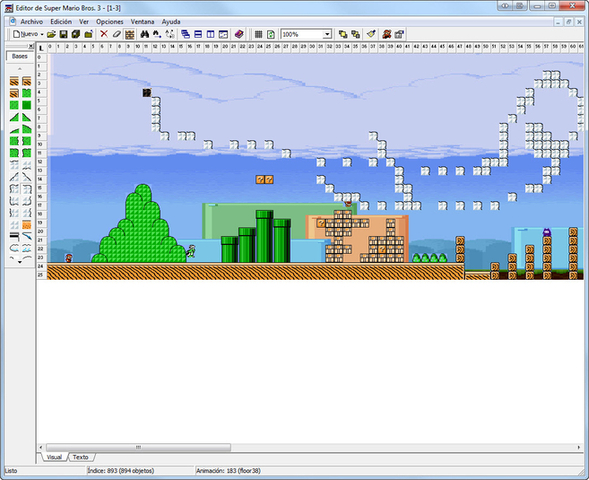The width and height of the screenshot is (589, 480).
Task: Click the 'Listo' status bar text
Action: pos(11,471)
